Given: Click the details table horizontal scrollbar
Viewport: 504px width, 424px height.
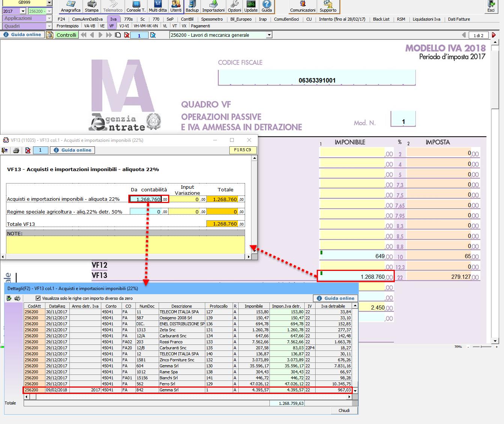Looking at the screenshot, I should [188, 396].
